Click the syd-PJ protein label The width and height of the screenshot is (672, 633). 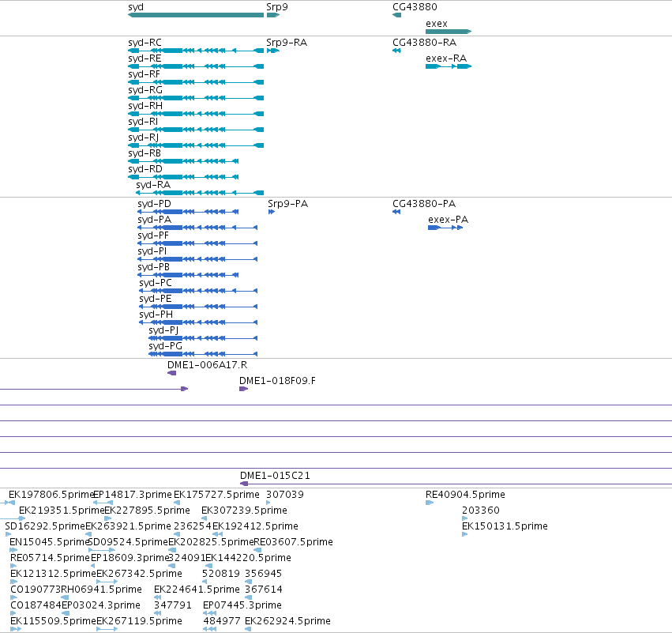click(x=163, y=330)
